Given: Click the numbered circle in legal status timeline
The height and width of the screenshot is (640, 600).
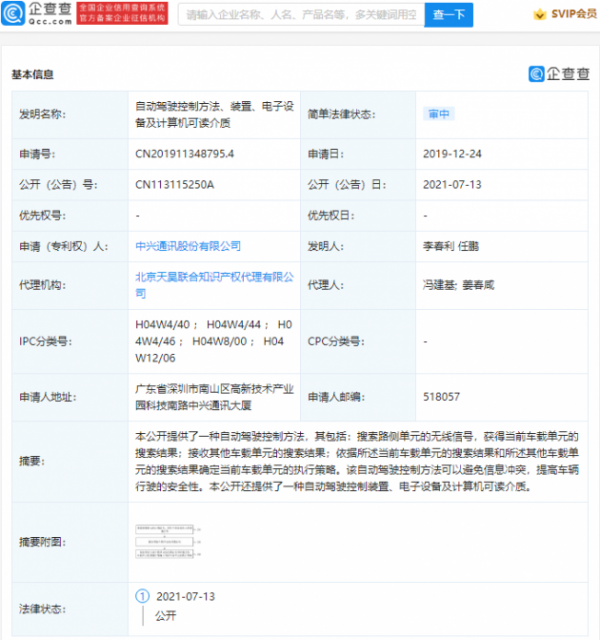Looking at the screenshot, I should coord(142,596).
